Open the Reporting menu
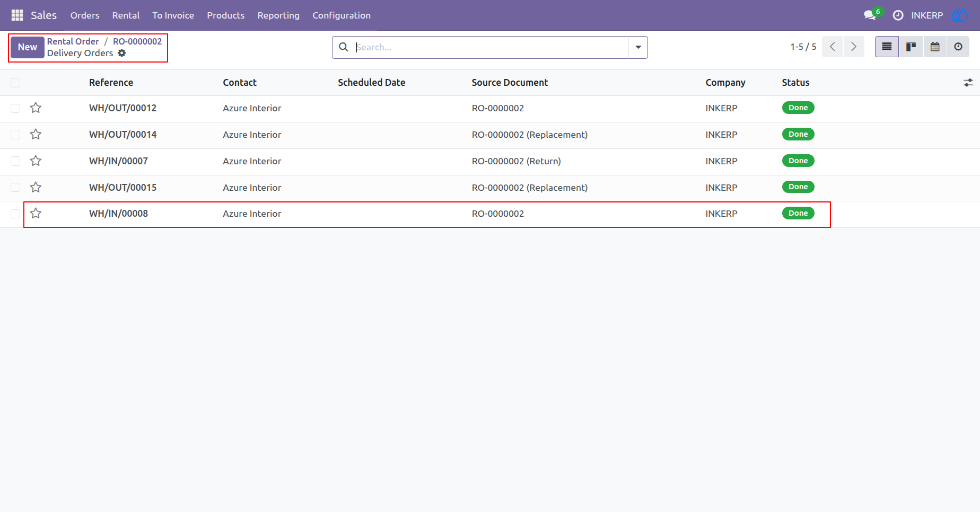This screenshot has width=980, height=512. pos(278,15)
